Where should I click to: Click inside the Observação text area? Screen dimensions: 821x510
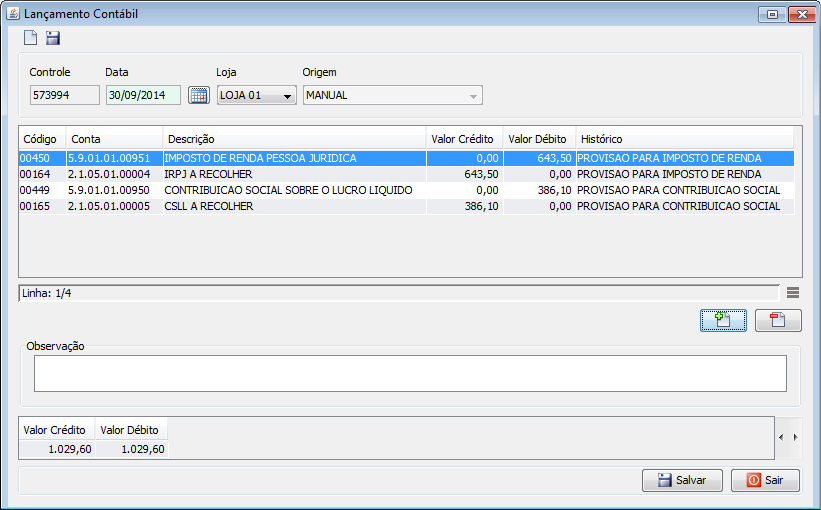[x=410, y=373]
